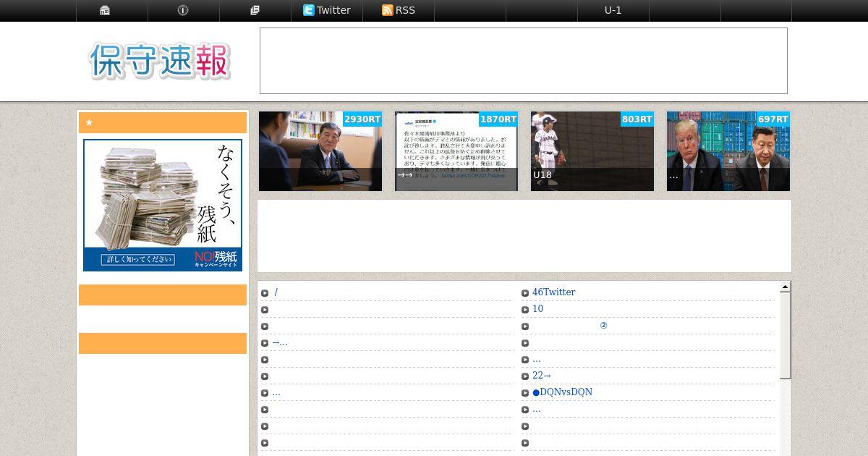Open the 697RT thumbnail showing two leaders
The width and height of the screenshot is (868, 456).
[x=728, y=151]
